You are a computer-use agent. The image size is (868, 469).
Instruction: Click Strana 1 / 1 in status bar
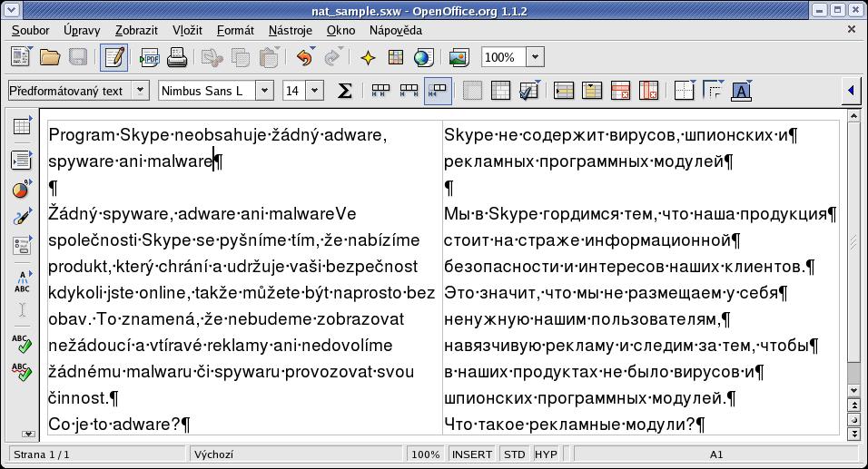97,454
